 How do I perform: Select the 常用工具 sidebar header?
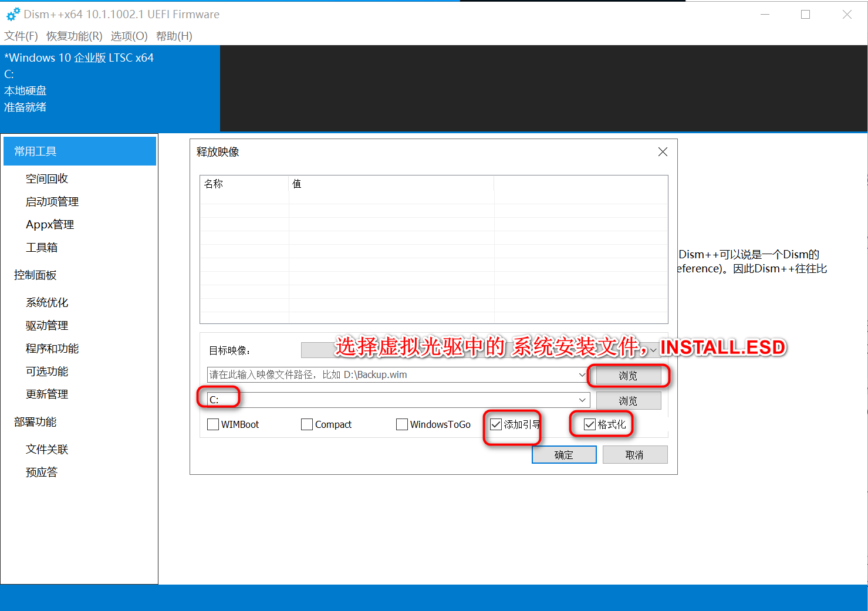point(80,151)
